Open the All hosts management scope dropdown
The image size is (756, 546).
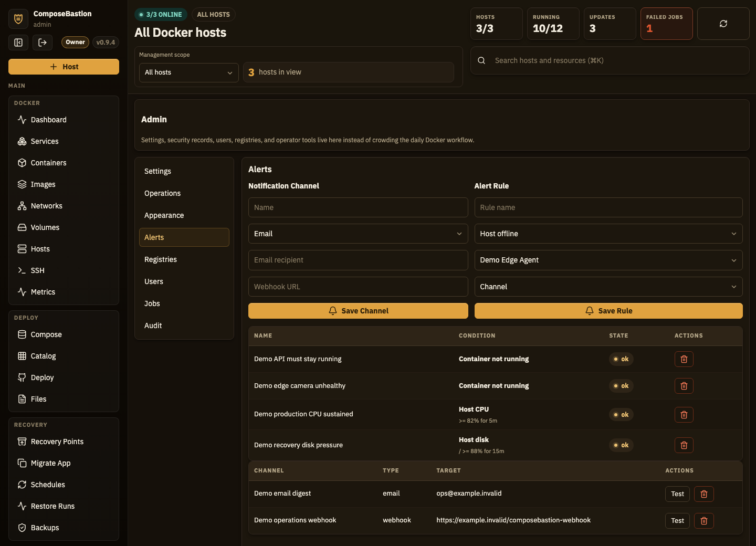point(189,72)
